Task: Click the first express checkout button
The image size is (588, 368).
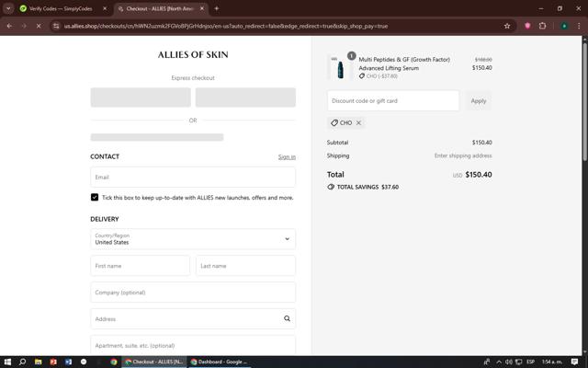Action: pyautogui.click(x=141, y=98)
